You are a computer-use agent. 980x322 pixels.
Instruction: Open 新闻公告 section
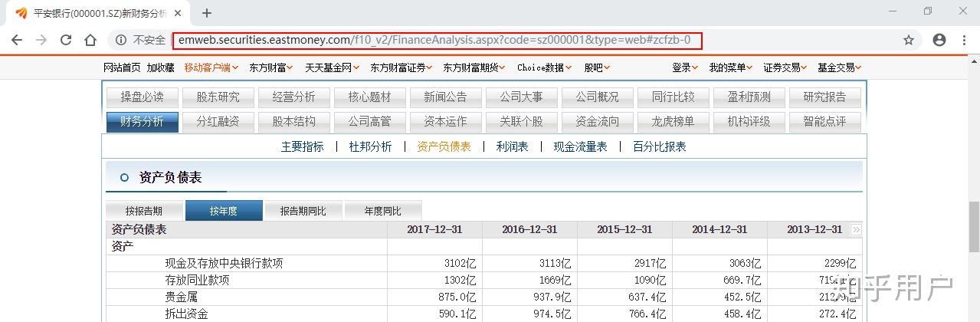click(x=445, y=97)
